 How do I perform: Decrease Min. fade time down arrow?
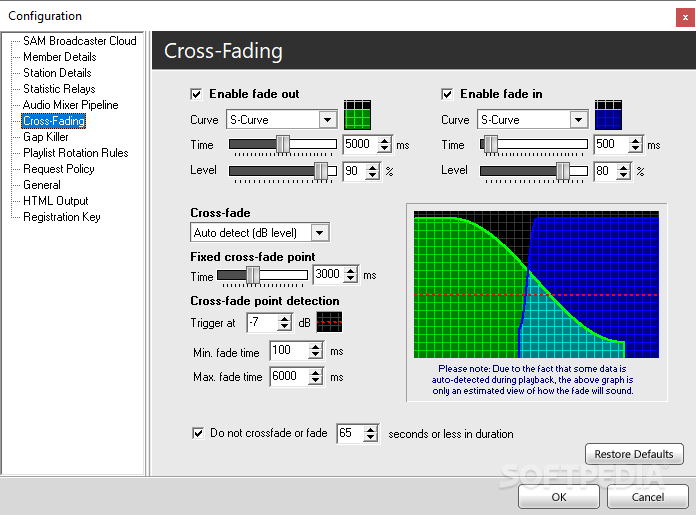316,355
